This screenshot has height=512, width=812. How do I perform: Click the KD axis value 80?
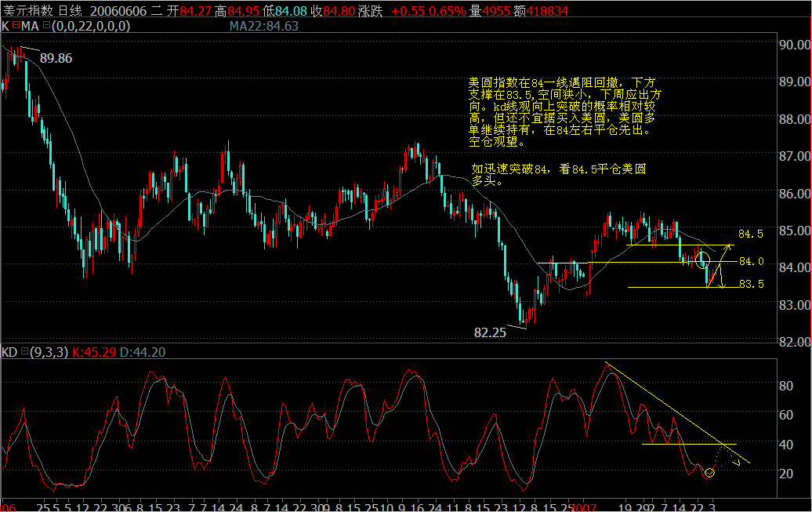786,386
